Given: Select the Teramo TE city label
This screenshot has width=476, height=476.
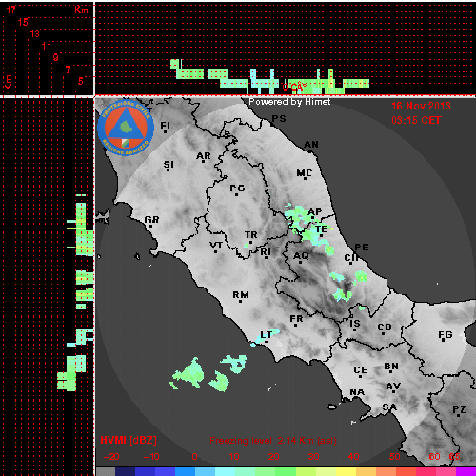Looking at the screenshot, I should tap(321, 229).
